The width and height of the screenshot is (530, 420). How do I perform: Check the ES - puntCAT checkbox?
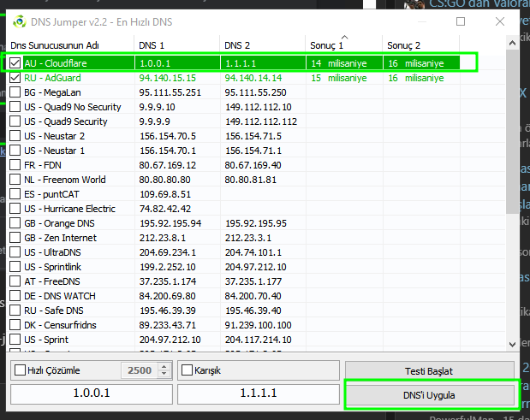(x=15, y=194)
